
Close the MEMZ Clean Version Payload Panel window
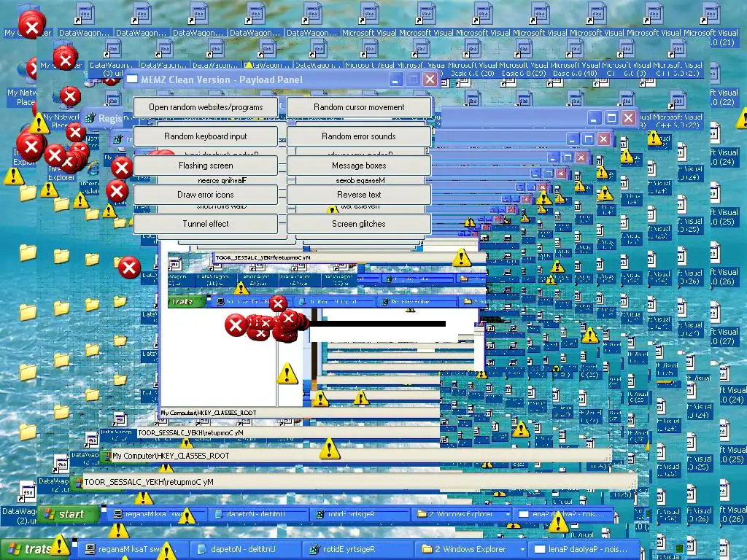point(430,79)
